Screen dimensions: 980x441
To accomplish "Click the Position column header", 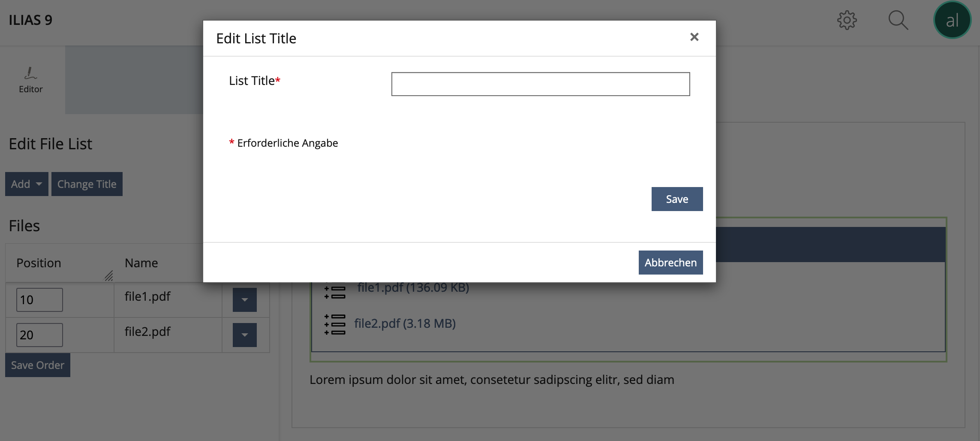I will pos(39,263).
